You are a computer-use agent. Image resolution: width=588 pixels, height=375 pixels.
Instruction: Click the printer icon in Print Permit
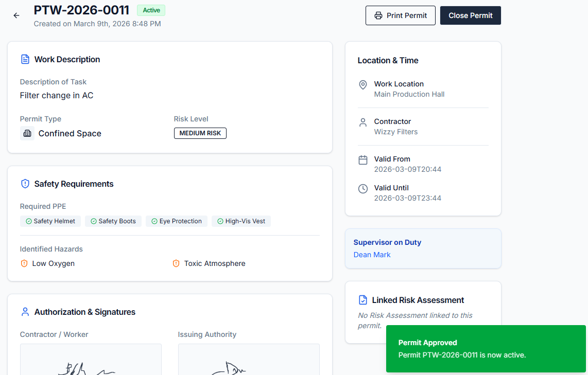pyautogui.click(x=378, y=15)
